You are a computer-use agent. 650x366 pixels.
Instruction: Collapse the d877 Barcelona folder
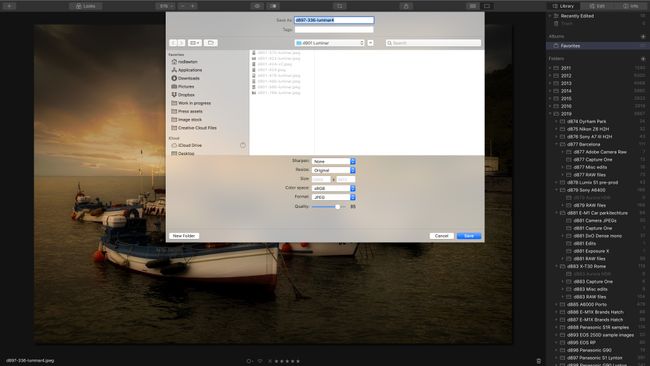tap(556, 144)
